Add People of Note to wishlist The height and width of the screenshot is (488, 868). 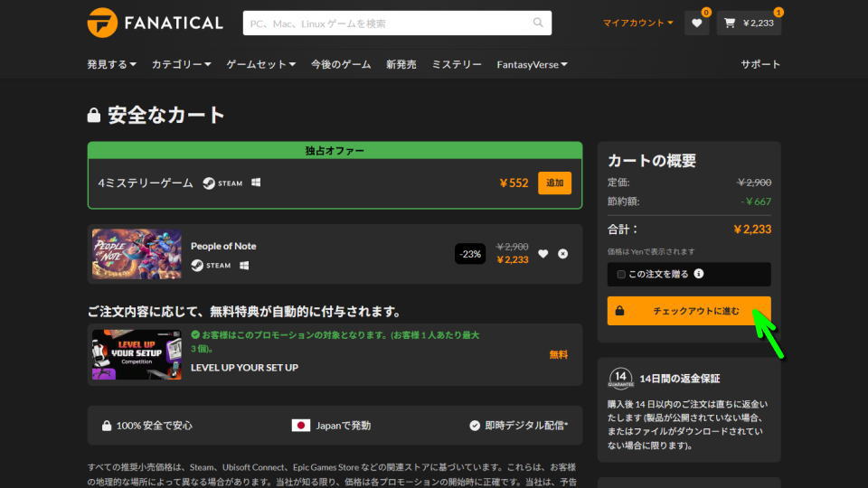point(542,254)
